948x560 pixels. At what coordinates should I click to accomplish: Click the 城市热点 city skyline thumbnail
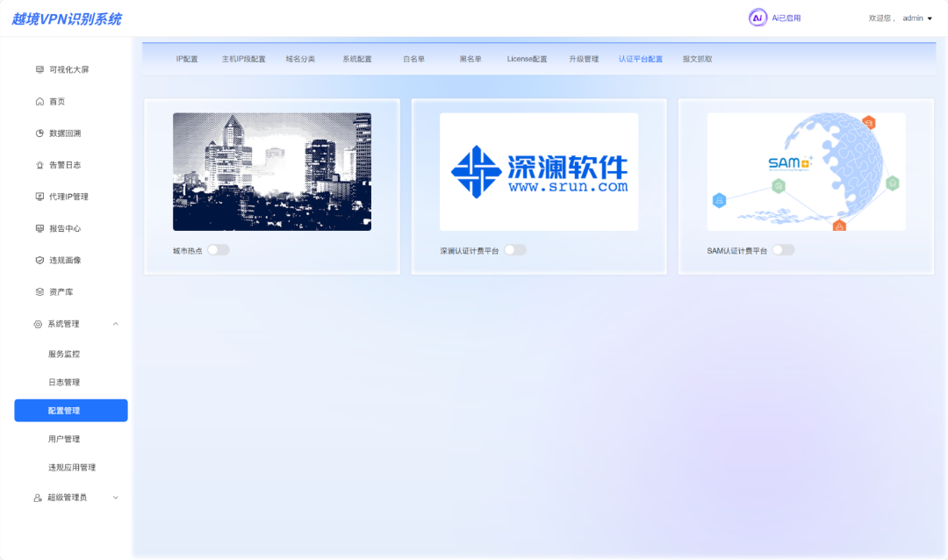(272, 172)
